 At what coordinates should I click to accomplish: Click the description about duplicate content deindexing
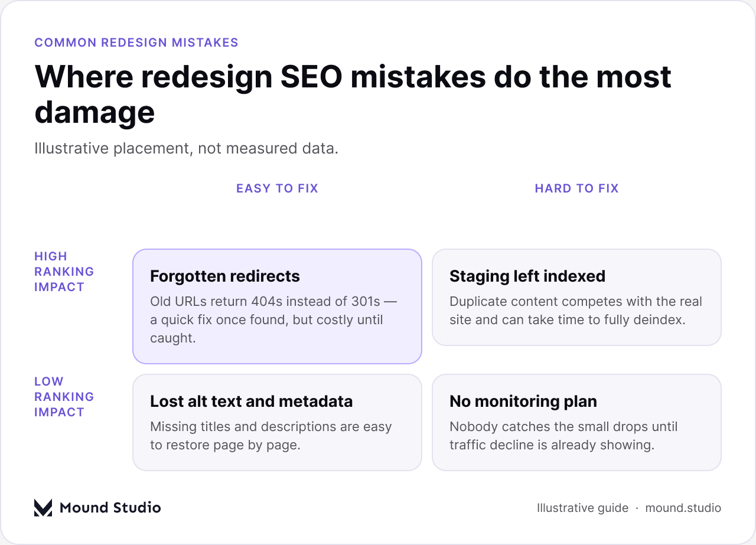click(576, 311)
